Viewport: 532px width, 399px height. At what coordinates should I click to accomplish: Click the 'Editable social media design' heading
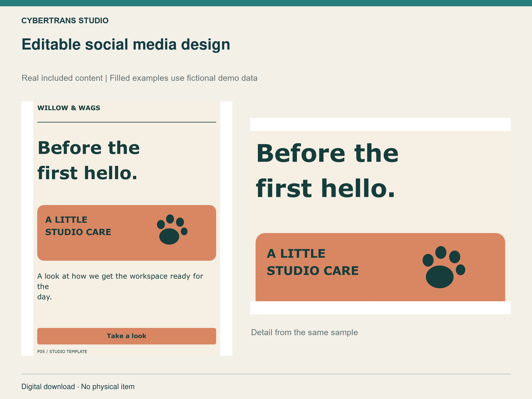pos(126,45)
